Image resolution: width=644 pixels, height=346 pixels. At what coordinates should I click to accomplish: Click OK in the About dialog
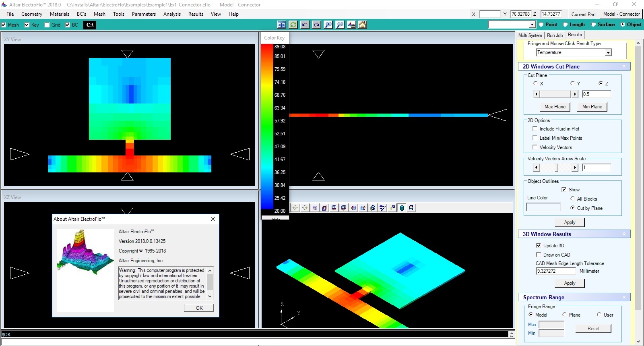click(x=199, y=308)
